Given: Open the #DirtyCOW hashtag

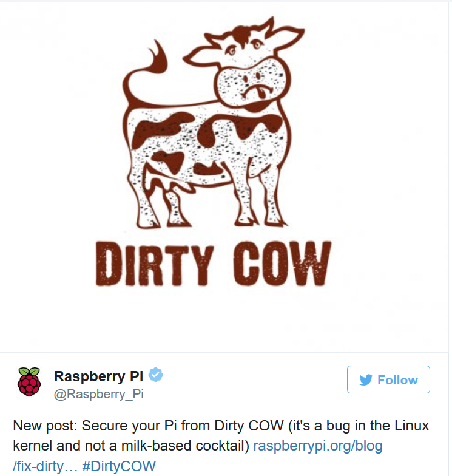Looking at the screenshot, I should pos(119,466).
